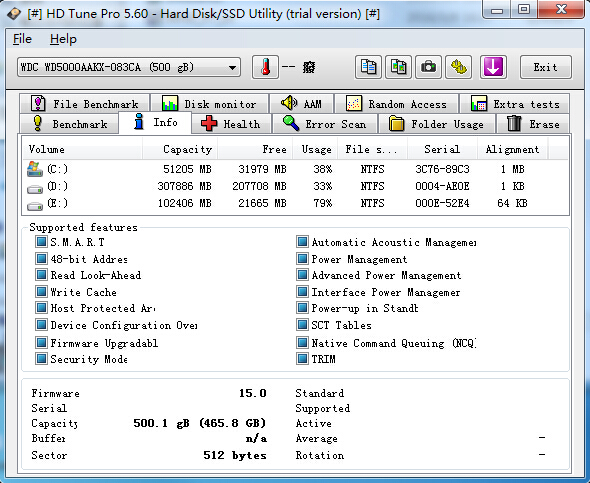Toggle the SCT Tables checkbox
This screenshot has width=590, height=483.
coord(302,324)
